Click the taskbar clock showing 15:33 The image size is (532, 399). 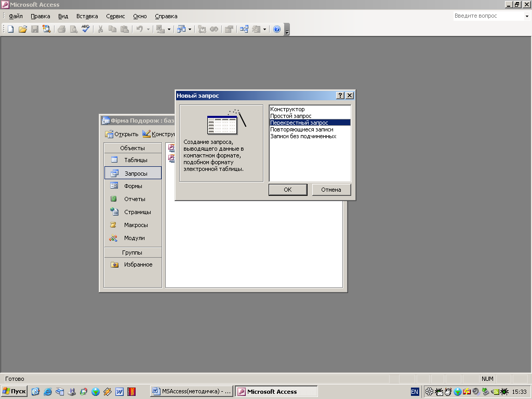(x=519, y=392)
